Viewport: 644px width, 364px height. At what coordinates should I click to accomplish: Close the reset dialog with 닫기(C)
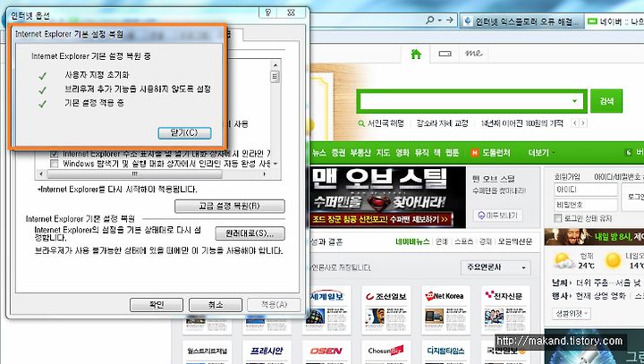point(185,132)
